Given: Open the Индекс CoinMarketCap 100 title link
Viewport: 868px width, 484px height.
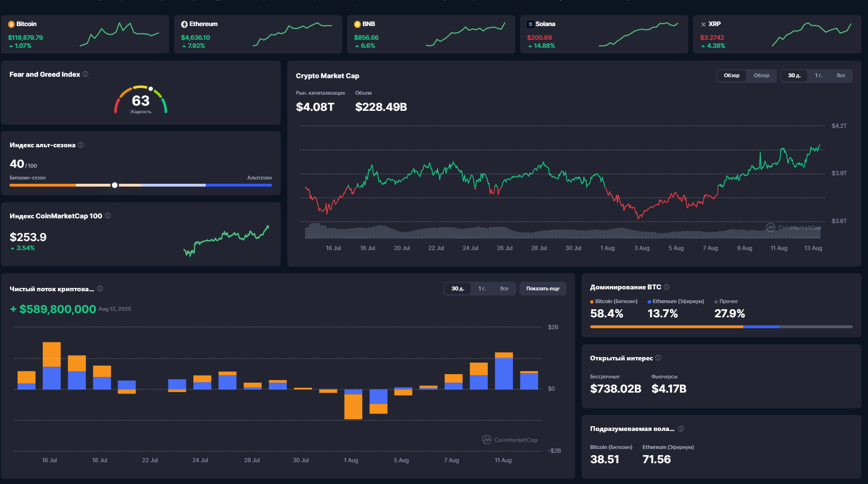Looking at the screenshot, I should click(x=56, y=216).
